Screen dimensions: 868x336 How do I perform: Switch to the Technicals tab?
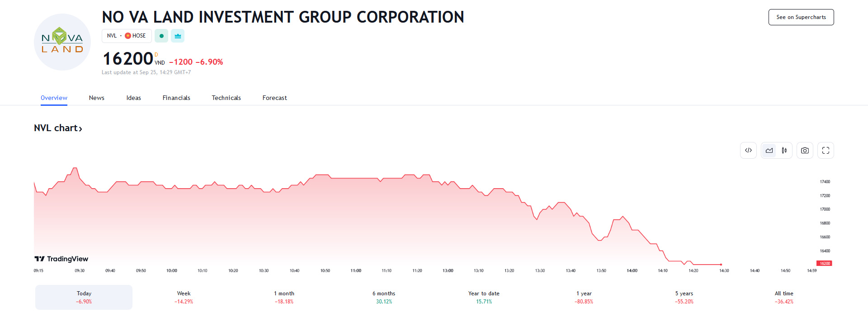226,98
